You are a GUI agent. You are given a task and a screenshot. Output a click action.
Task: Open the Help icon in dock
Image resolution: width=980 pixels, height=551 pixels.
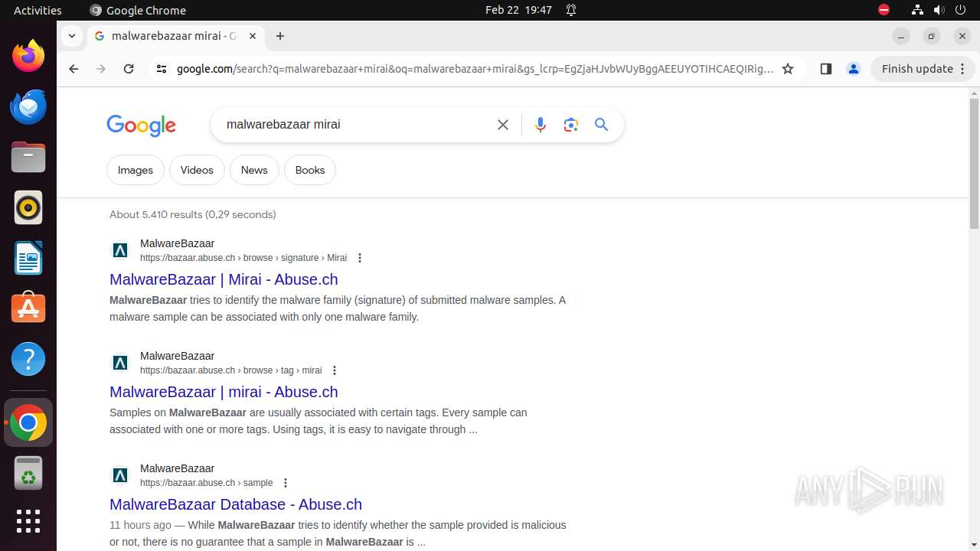[28, 359]
